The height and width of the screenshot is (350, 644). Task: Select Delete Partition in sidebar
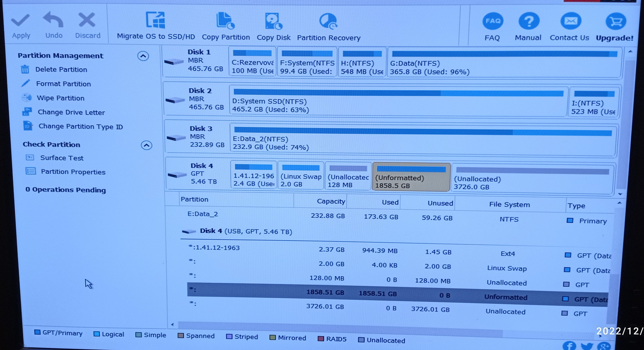tap(61, 70)
